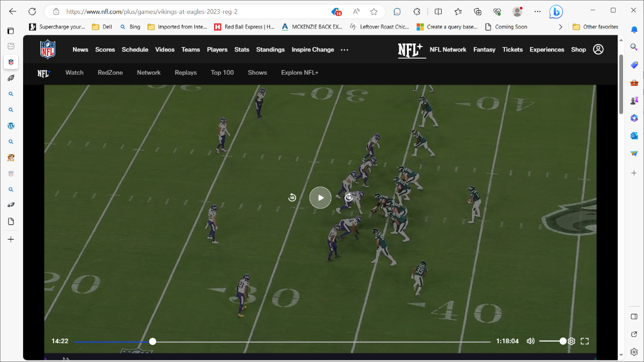Screen dimensions: 644x362
Task: Open video settings gear
Action: pyautogui.click(x=572, y=341)
